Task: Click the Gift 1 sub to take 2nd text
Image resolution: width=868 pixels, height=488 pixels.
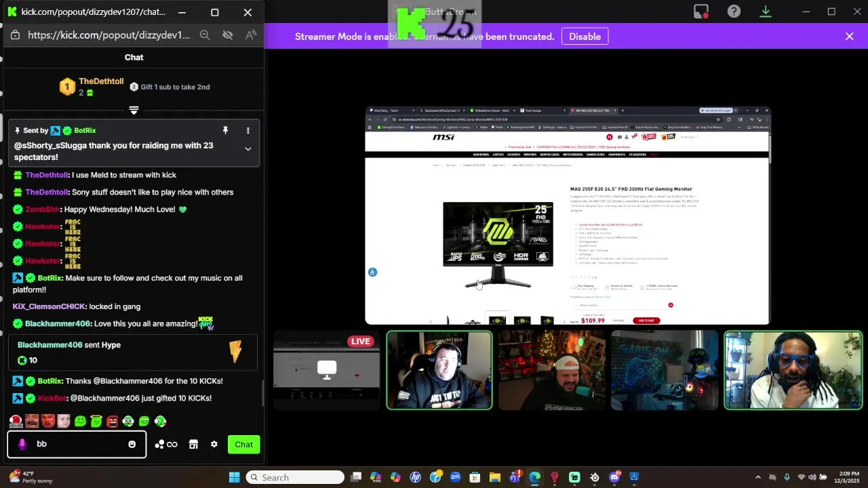Action: click(175, 87)
